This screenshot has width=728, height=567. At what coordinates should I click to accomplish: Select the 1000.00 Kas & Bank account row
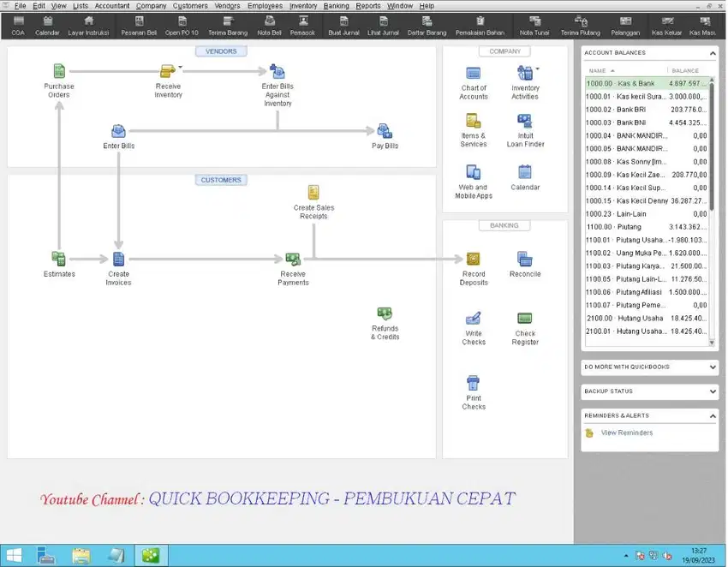point(647,84)
